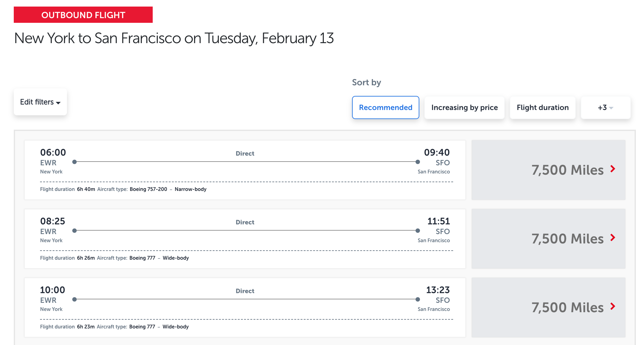
Task: Sort by Increasing by price
Action: pos(464,107)
